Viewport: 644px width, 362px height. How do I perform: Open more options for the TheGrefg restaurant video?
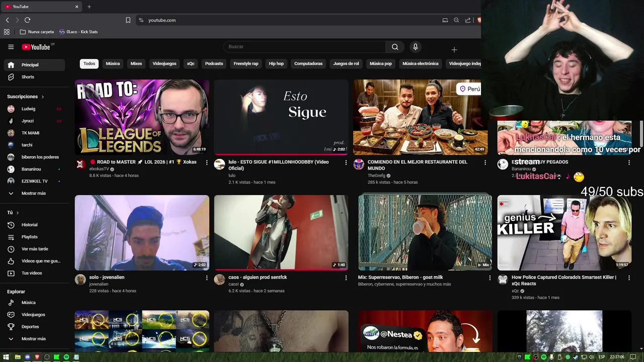[485, 162]
